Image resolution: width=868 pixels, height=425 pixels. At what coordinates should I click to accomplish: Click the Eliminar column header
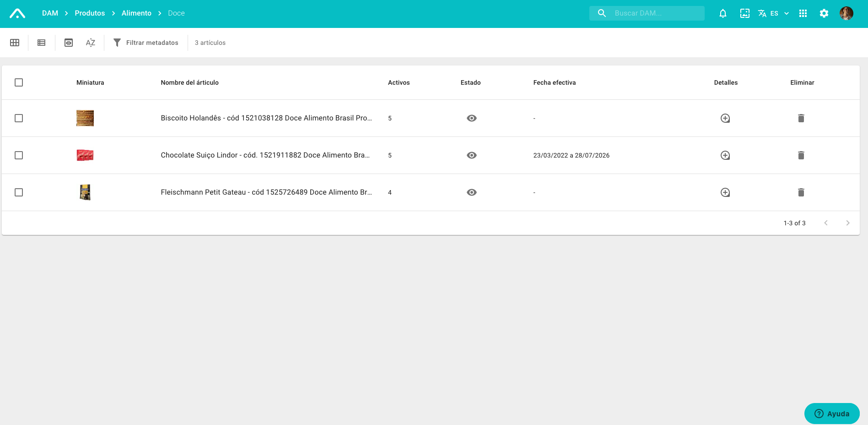coord(802,82)
